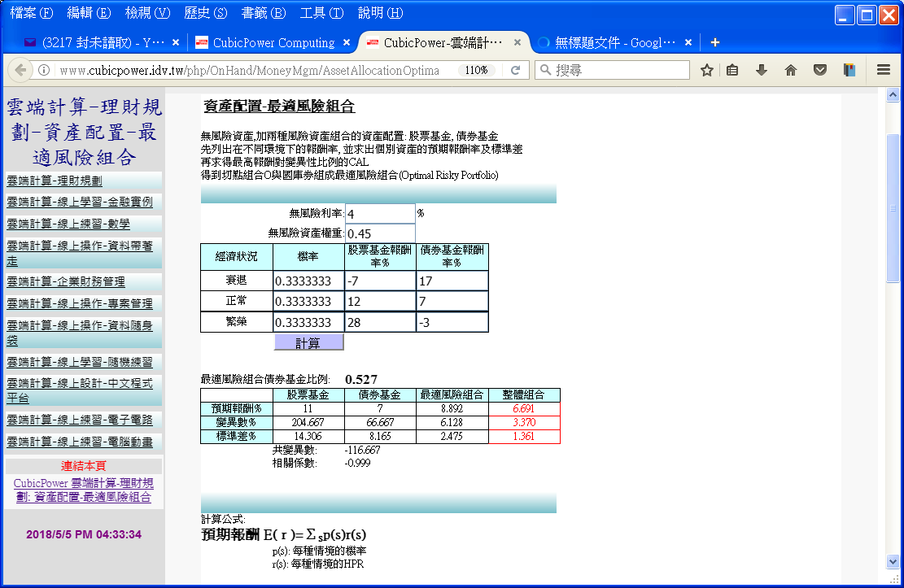Click covariance value -116.667

coord(363,451)
